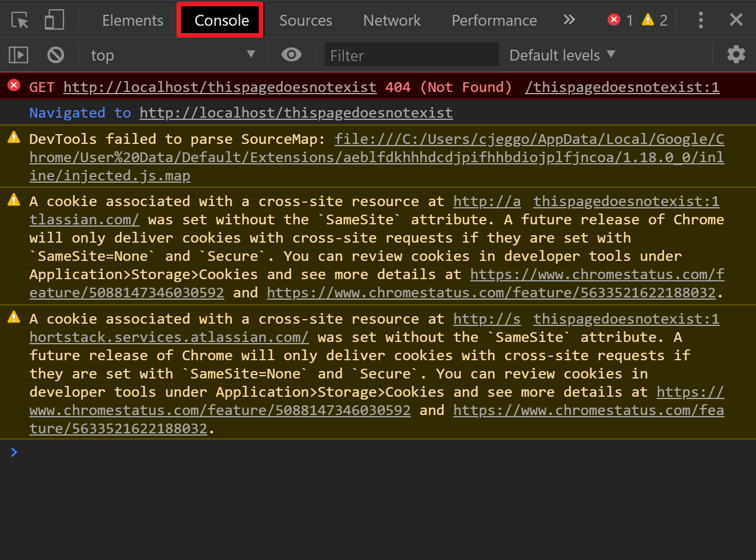The height and width of the screenshot is (560, 756).
Task: Click the '404 (Not Found)' error text
Action: click(x=449, y=87)
